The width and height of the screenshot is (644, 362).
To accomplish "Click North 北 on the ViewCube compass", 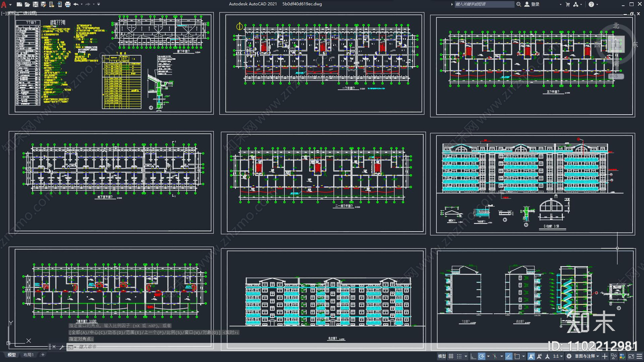I will [x=616, y=26].
